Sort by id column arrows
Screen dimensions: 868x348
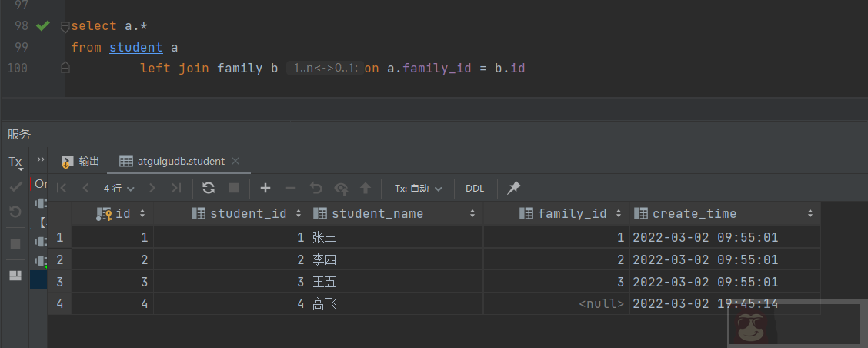(x=142, y=214)
